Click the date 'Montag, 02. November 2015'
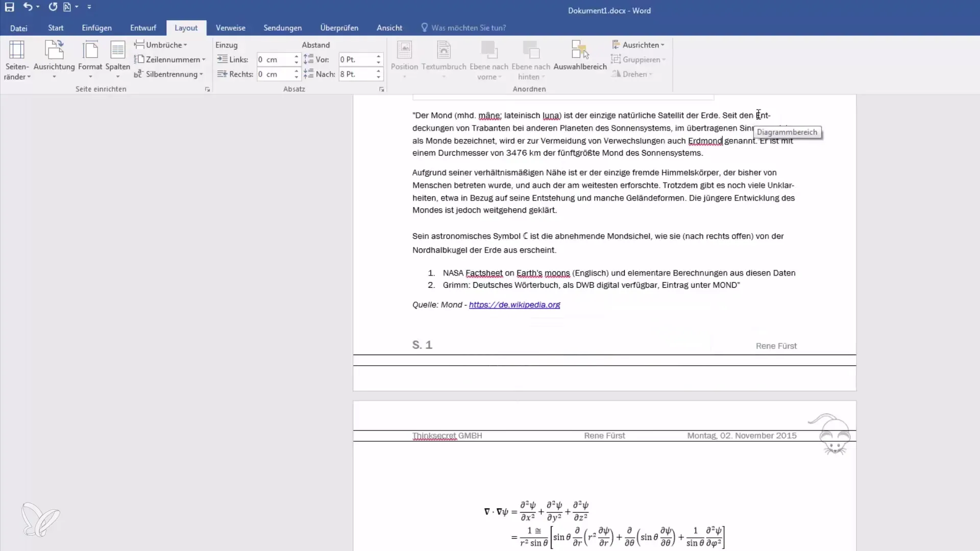This screenshot has width=980, height=551. pyautogui.click(x=742, y=436)
